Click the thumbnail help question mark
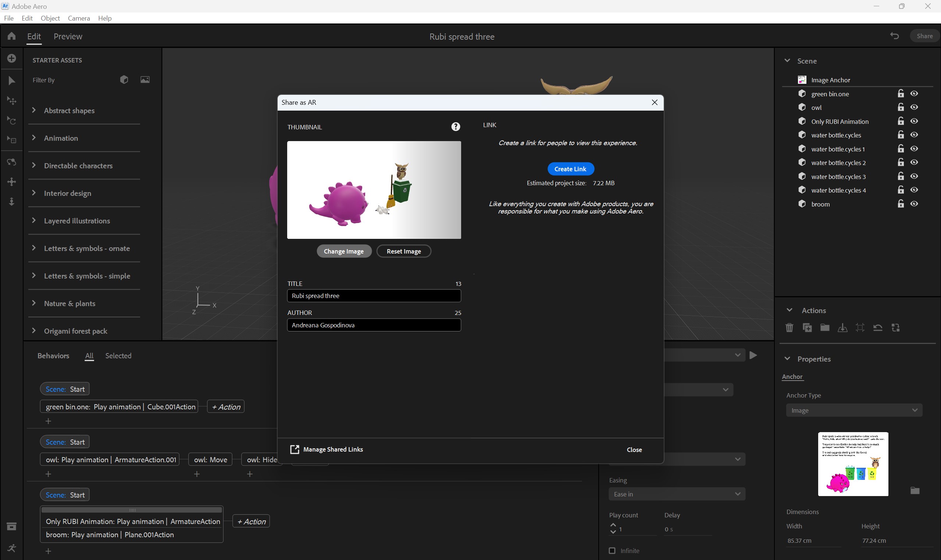The image size is (941, 560). pyautogui.click(x=456, y=127)
